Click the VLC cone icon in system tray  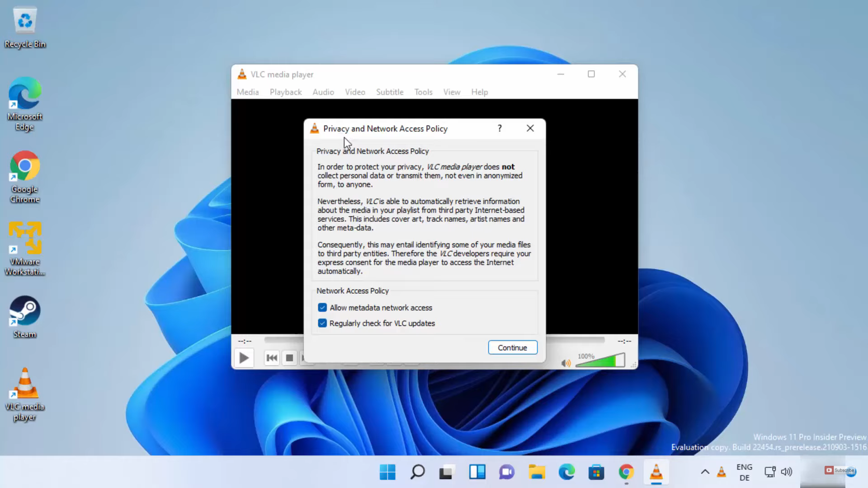pyautogui.click(x=722, y=472)
